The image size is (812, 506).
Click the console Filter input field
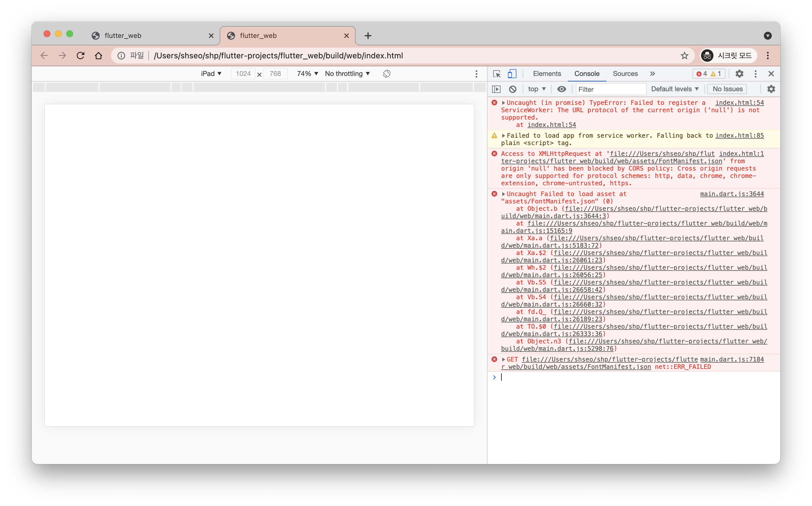pyautogui.click(x=610, y=89)
